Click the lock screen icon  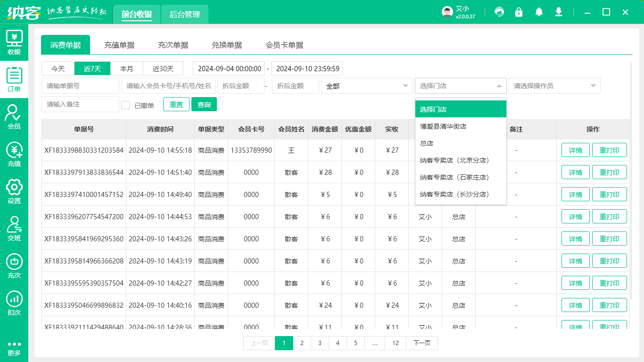point(519,12)
